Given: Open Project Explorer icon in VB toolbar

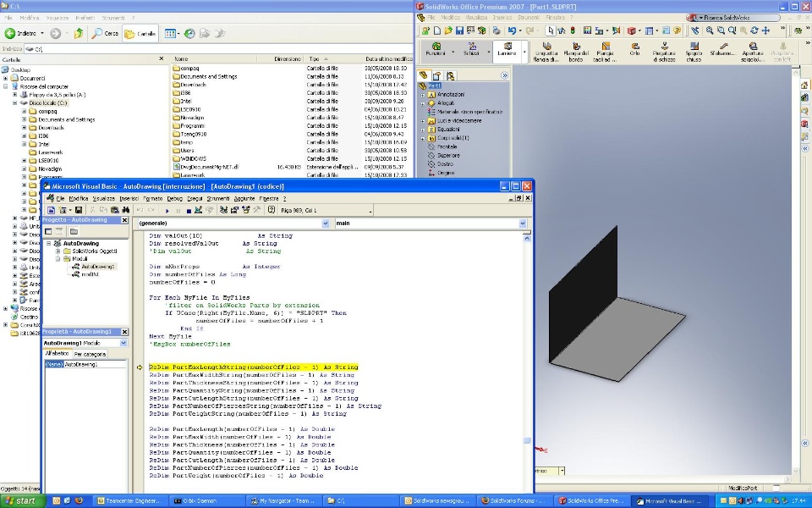Looking at the screenshot, I should coord(223,210).
